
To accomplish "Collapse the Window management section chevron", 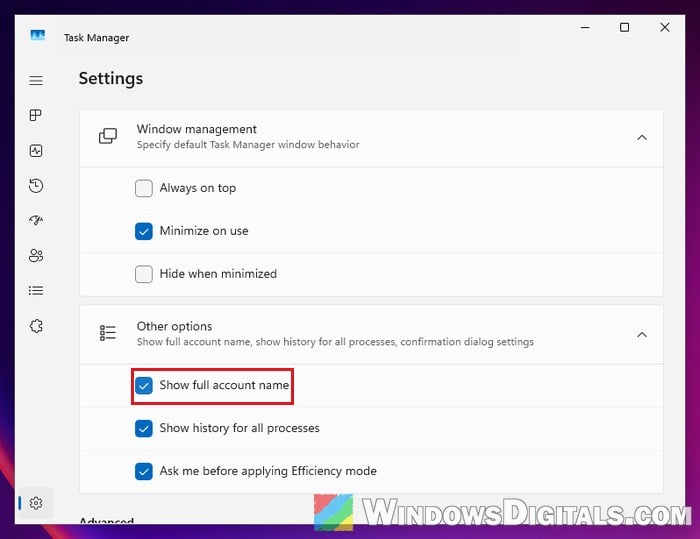I will pyautogui.click(x=642, y=138).
